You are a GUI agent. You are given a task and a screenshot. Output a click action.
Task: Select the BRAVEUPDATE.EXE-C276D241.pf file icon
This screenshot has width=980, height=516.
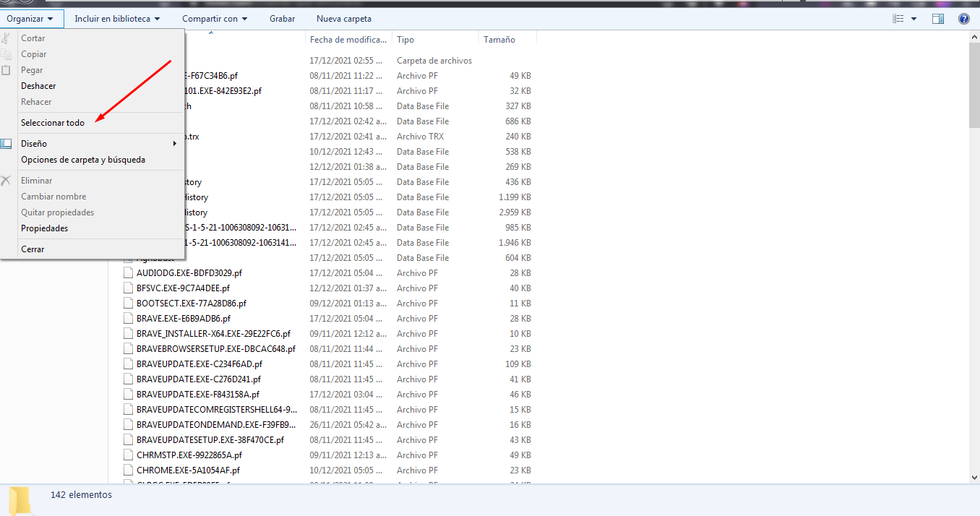[x=129, y=379]
